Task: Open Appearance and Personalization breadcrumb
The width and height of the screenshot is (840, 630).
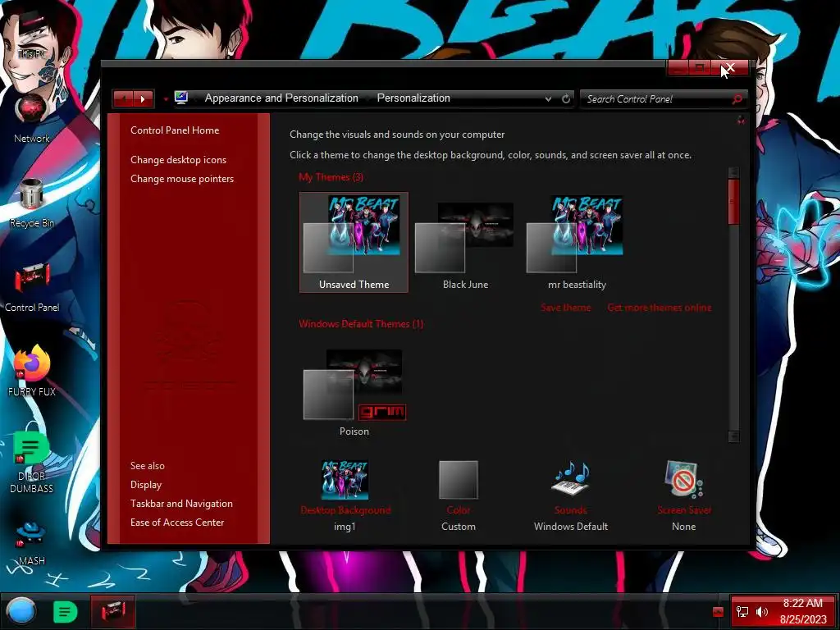Action: click(x=281, y=98)
